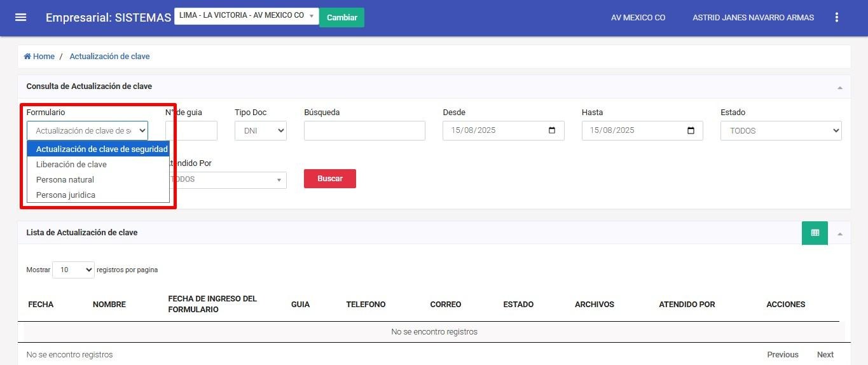Open the Tipo Doc DNI dropdown
This screenshot has height=365, width=868.
[x=260, y=131]
